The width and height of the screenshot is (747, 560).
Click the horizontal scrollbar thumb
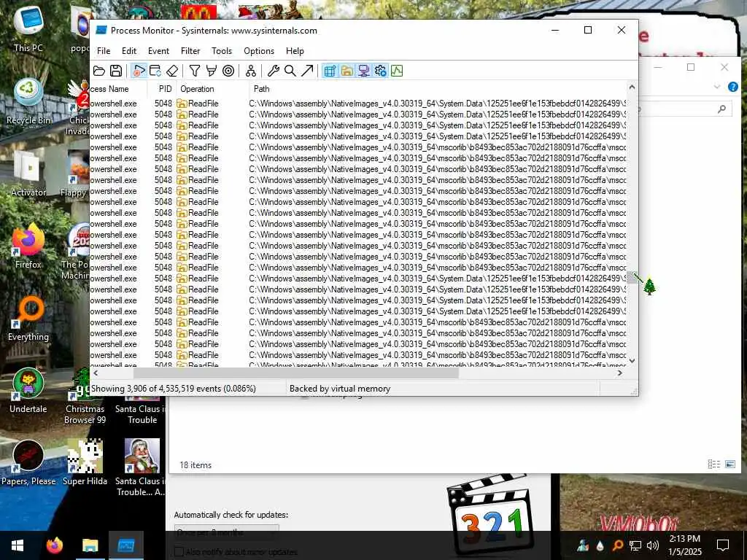[x=296, y=373]
